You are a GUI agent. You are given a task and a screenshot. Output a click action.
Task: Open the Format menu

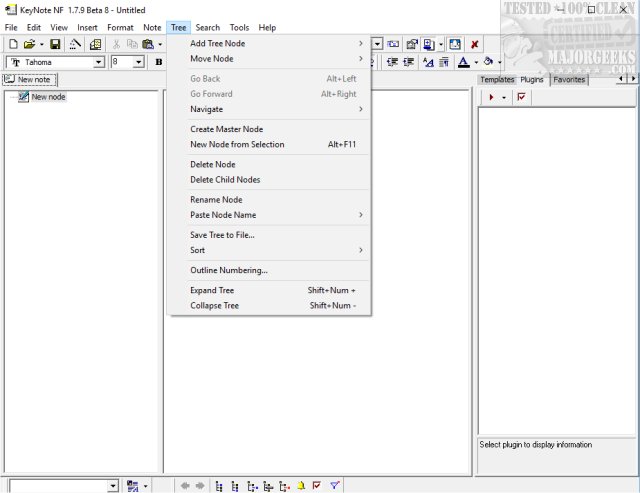pyautogui.click(x=120, y=28)
